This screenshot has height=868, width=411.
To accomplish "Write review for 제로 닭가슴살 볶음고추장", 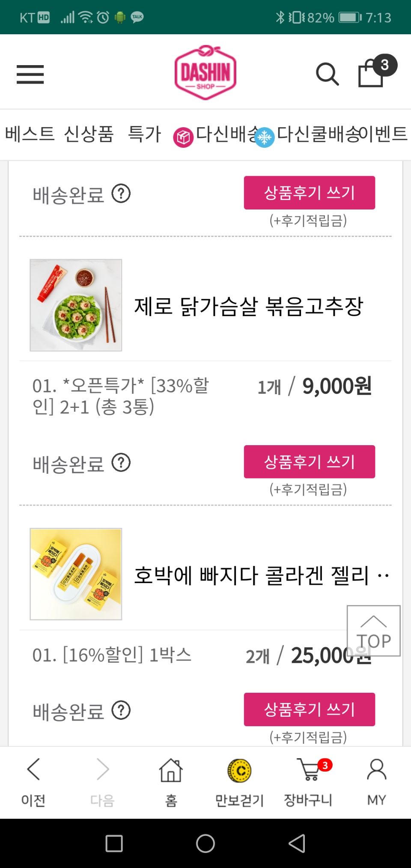I will 309,462.
